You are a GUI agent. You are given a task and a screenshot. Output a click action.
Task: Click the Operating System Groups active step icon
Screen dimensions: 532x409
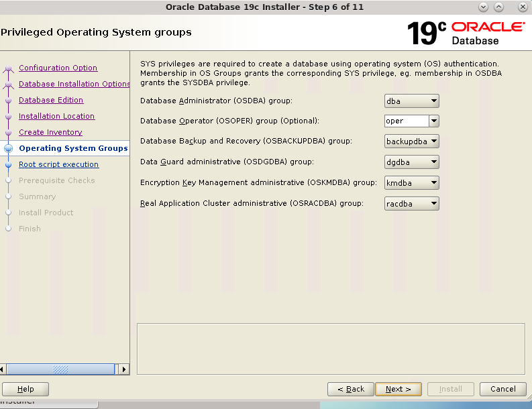click(9, 149)
